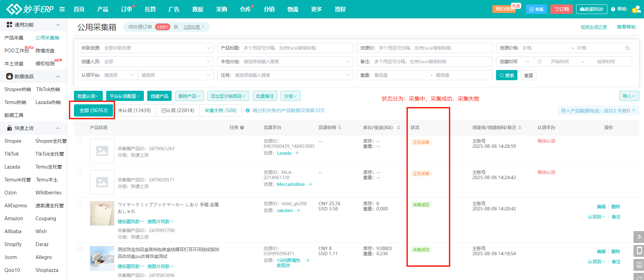This screenshot has height=280, width=644.
Task: Toggle the select-all checkbox in table header
Action: point(80,127)
